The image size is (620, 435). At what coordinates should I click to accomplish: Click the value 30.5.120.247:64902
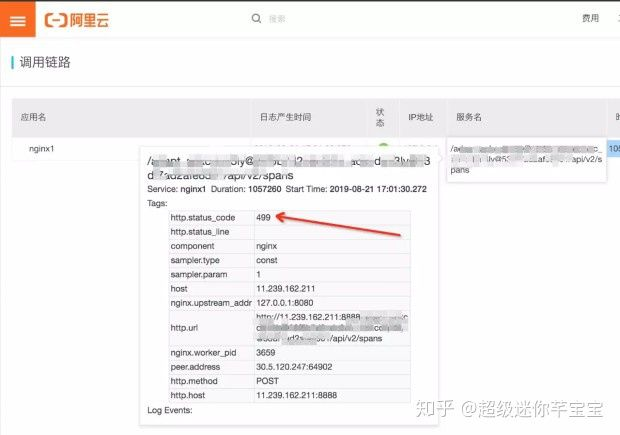294,367
